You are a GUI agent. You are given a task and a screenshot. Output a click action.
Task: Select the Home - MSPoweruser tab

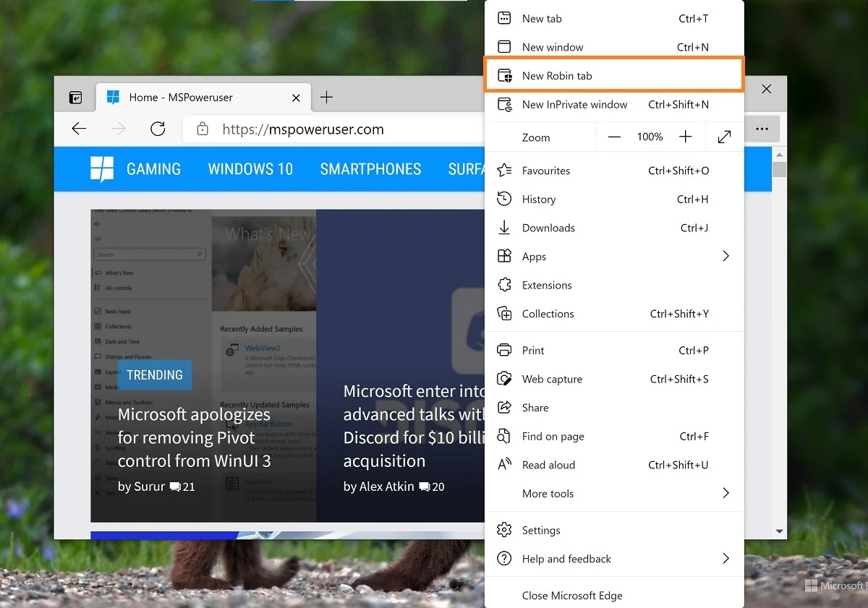click(x=203, y=98)
